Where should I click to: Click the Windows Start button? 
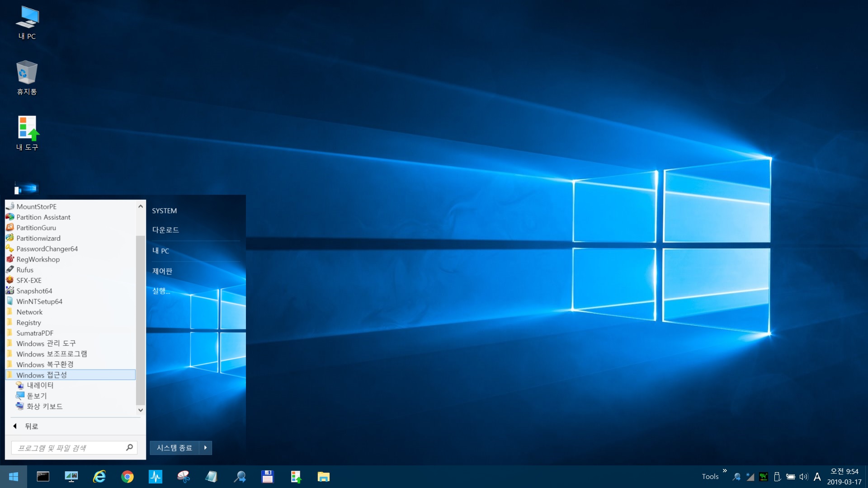coord(14,477)
